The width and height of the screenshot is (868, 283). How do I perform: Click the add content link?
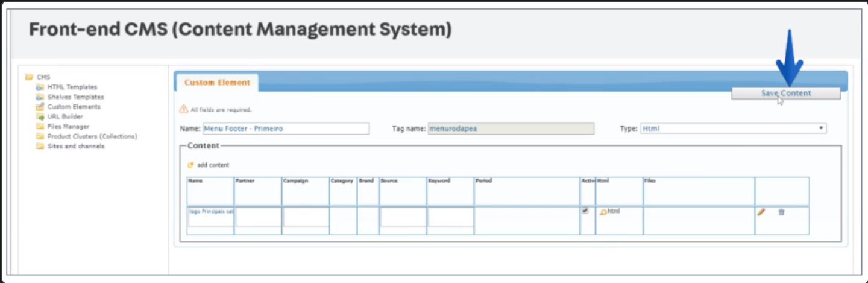pyautogui.click(x=213, y=165)
